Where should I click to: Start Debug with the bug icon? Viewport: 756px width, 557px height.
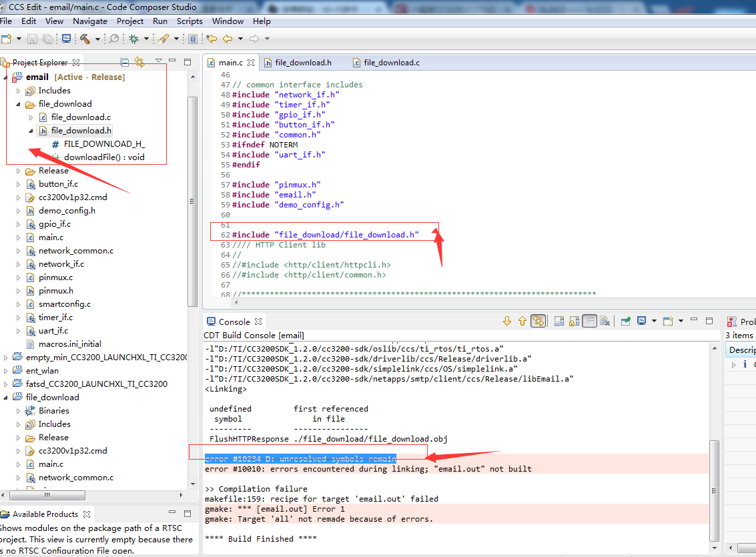point(133,39)
